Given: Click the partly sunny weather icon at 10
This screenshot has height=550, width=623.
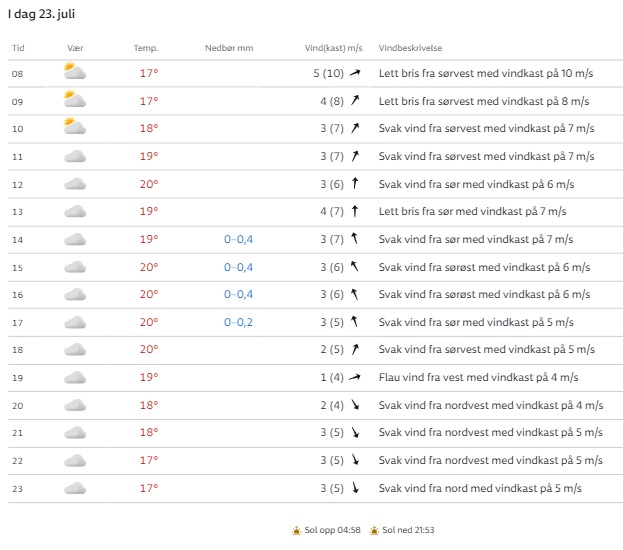Looking at the screenshot, I should tap(74, 127).
